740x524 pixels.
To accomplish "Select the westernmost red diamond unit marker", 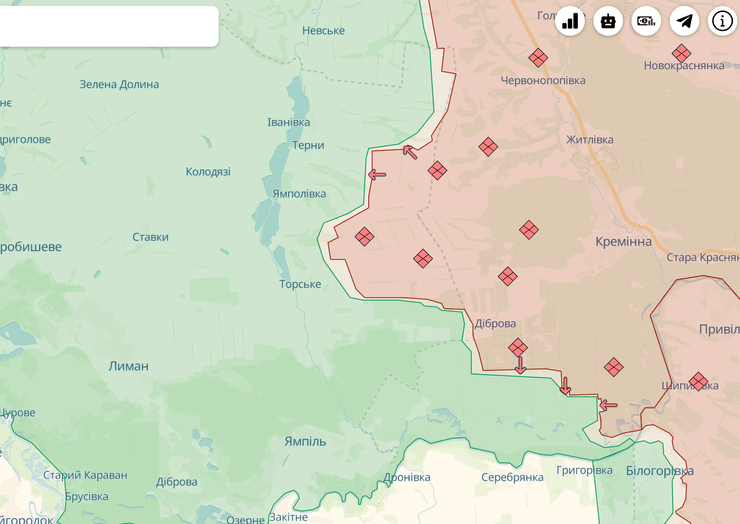I will click(365, 237).
